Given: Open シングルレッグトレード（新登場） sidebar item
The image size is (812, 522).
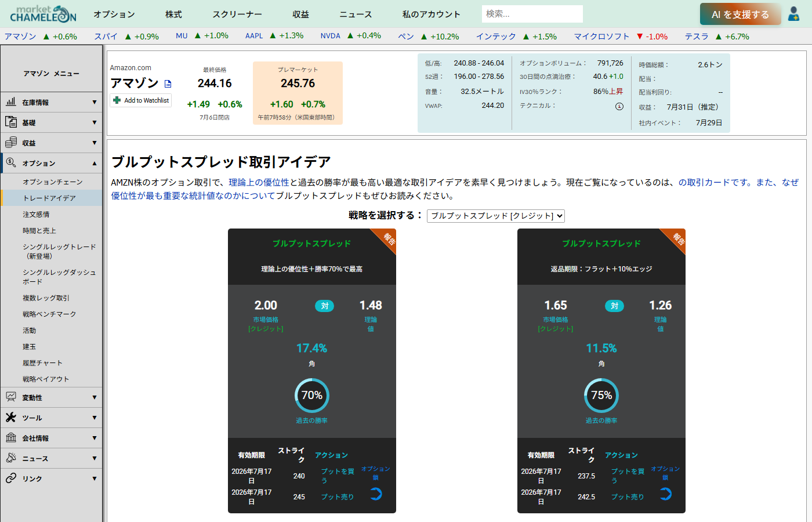Looking at the screenshot, I should [59, 251].
